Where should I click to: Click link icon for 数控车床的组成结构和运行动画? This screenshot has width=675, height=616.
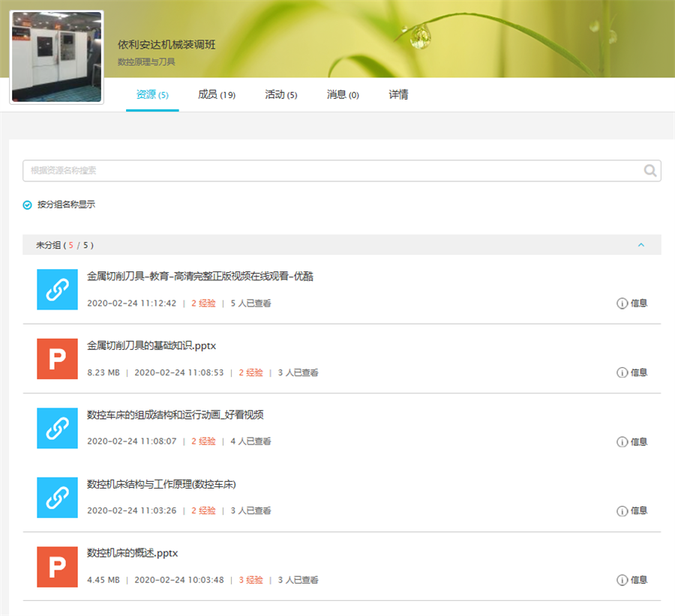point(57,428)
